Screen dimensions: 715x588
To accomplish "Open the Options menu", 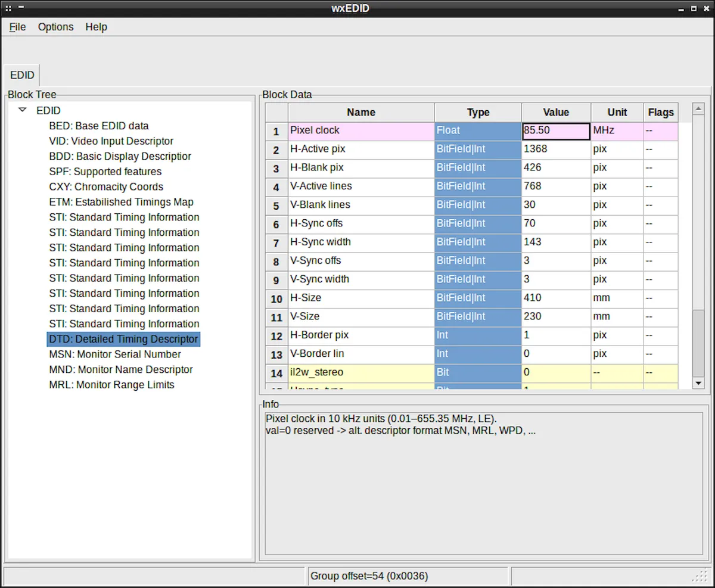I will coord(56,27).
